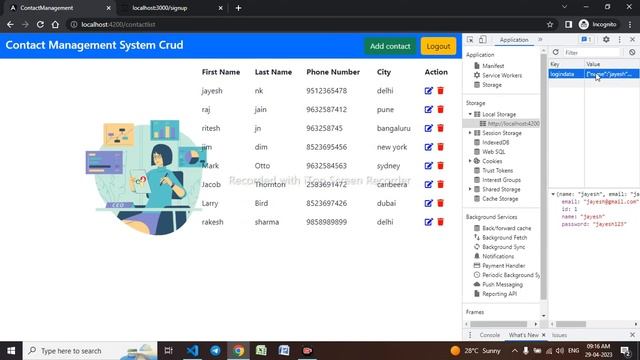Click the Add contact button
This screenshot has height=360, width=640.
(390, 46)
